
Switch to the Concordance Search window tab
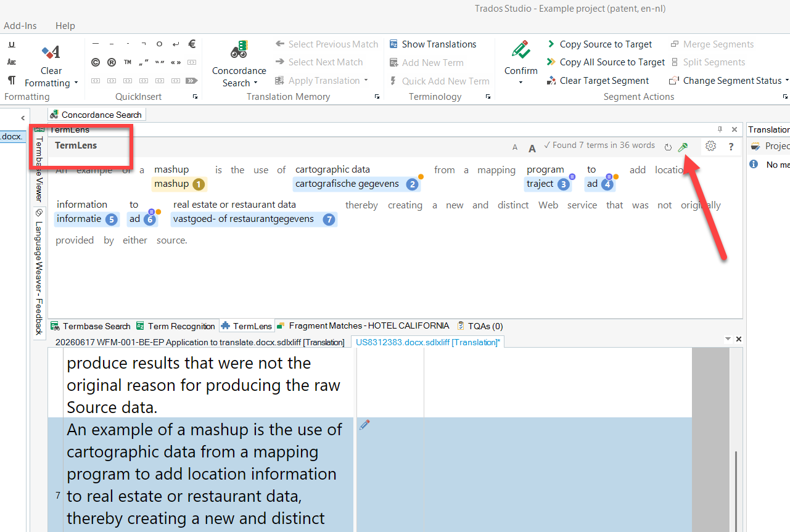tap(97, 115)
